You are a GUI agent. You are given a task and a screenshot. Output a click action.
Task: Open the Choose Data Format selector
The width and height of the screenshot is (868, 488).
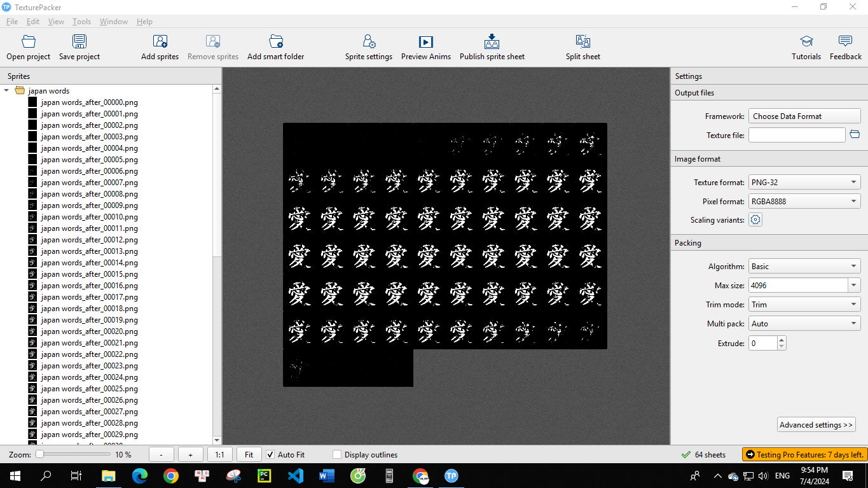804,115
